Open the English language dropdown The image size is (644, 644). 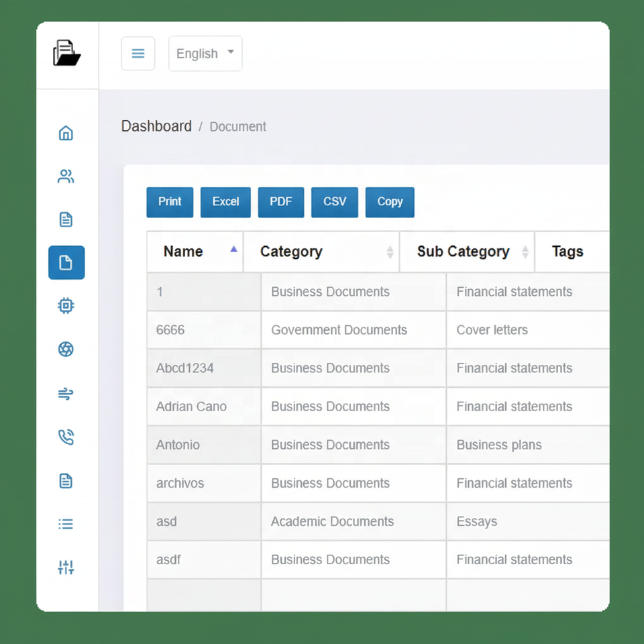[x=205, y=54]
